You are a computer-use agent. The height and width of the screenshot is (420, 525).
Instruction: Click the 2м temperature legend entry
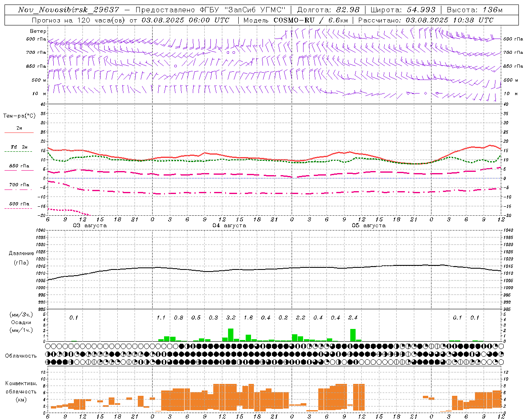(19, 128)
